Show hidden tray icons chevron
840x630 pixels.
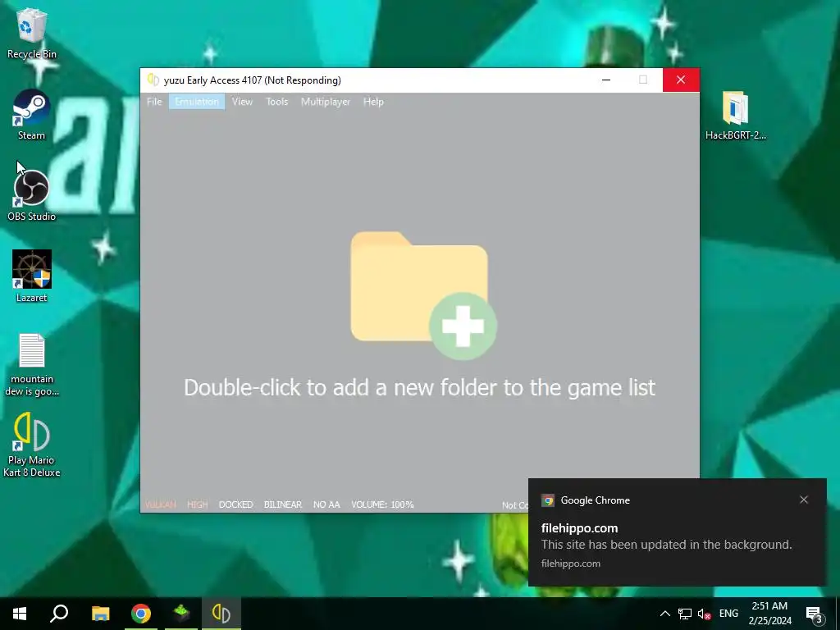point(664,614)
